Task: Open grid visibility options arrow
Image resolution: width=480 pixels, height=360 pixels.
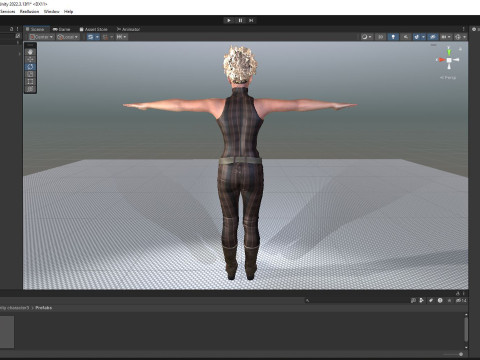Action: tap(97, 37)
